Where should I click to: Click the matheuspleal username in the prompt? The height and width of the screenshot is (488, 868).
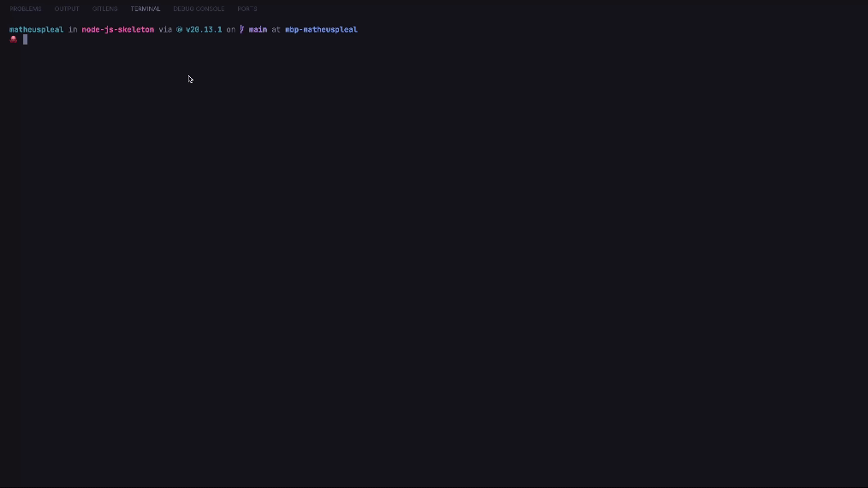(x=37, y=30)
